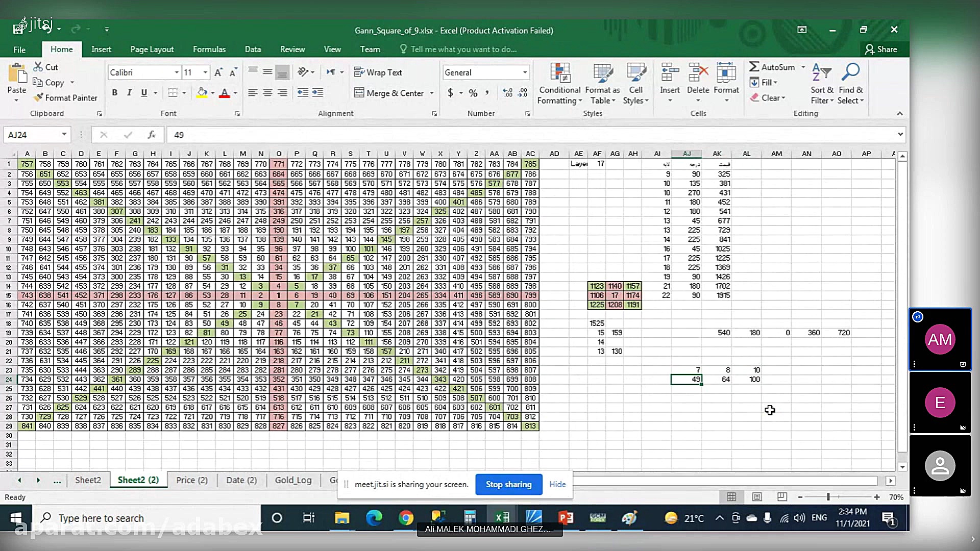Click Decrease Decimal icon
This screenshot has width=980, height=551.
(x=523, y=93)
